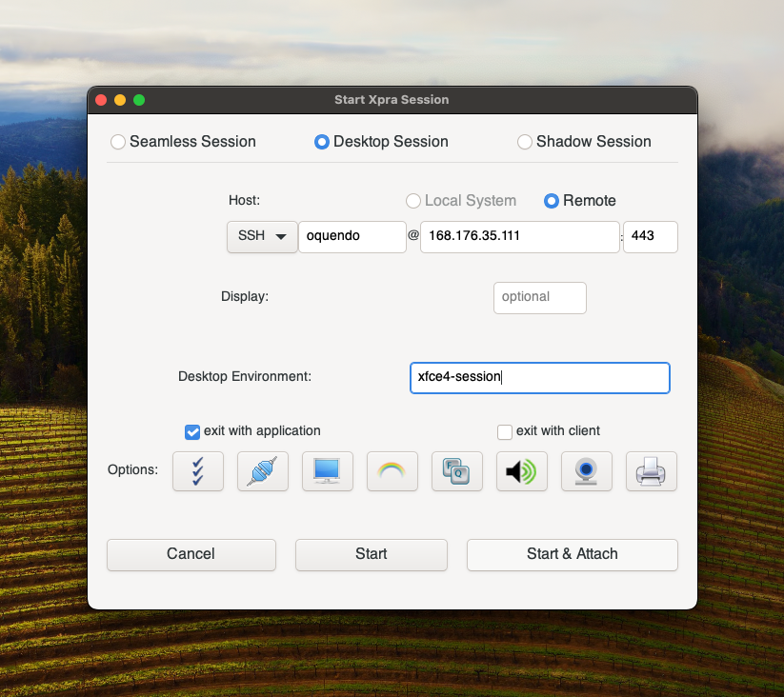Click the optional Display input field

(540, 298)
